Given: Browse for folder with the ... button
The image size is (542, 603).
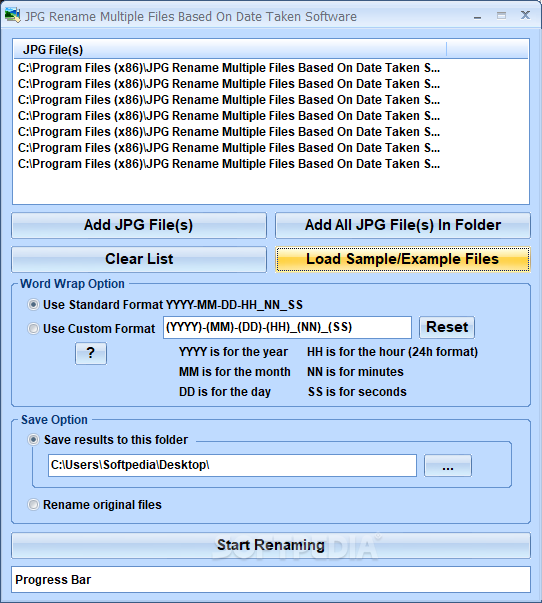Looking at the screenshot, I should pos(448,466).
